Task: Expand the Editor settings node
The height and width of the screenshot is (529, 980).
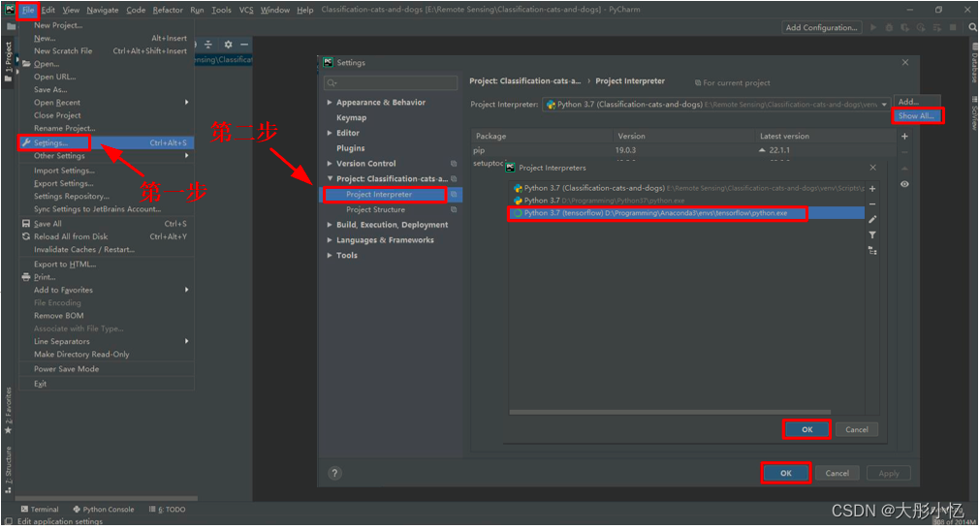Action: (x=330, y=133)
